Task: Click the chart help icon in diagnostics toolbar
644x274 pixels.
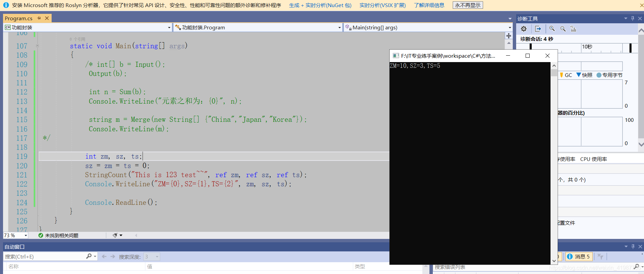Action: point(573,29)
